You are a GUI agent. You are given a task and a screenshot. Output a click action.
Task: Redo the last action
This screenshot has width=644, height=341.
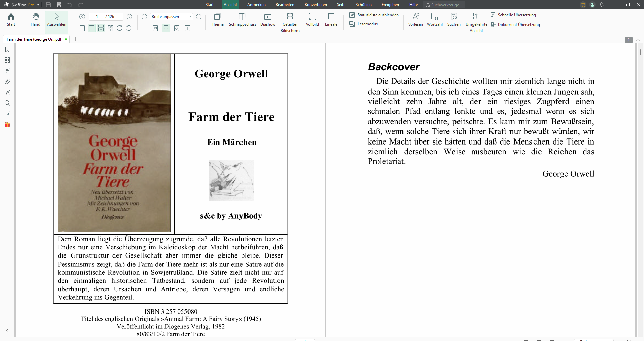click(80, 5)
